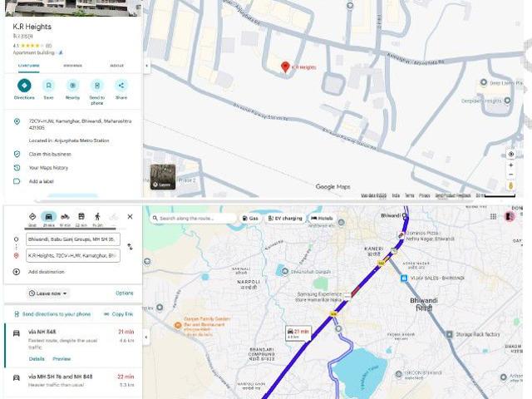532x399 pixels.
Task: Share K.R Heights location
Action: coord(121,86)
